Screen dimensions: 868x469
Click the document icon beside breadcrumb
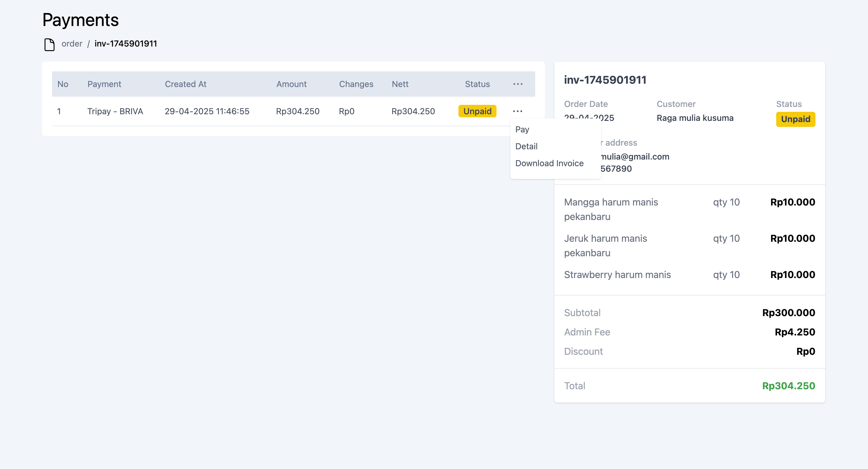(49, 44)
